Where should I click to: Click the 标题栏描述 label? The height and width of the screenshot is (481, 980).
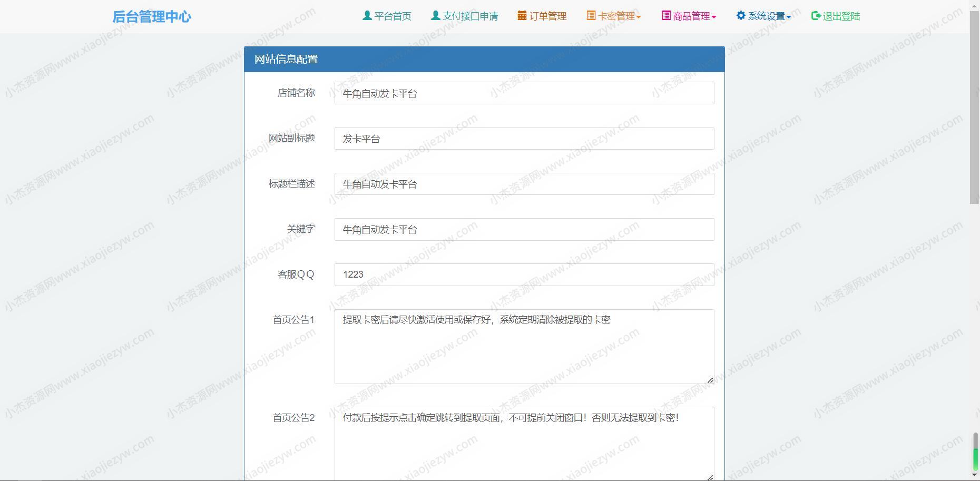pyautogui.click(x=292, y=184)
